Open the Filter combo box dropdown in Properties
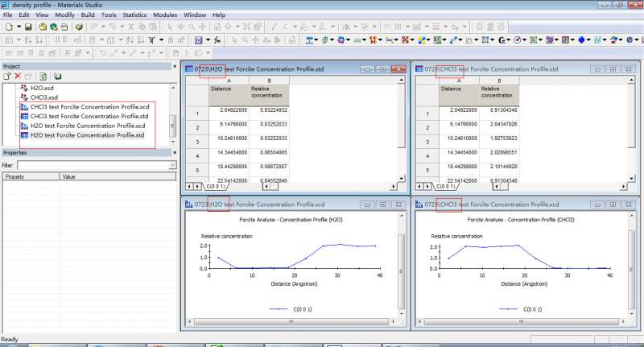 click(x=172, y=166)
